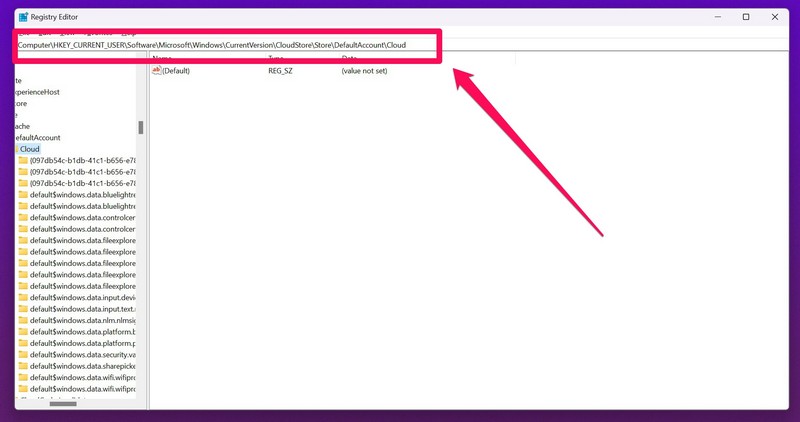Select key named default$windows.data.nlm.nlmsig
This screenshot has height=422, width=800.
click(x=83, y=320)
